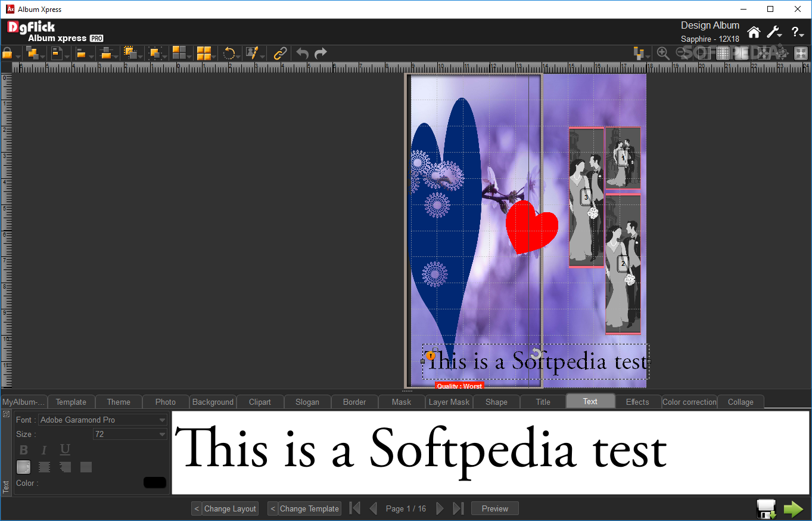Image resolution: width=812 pixels, height=521 pixels.
Task: Open the Clipart tab
Action: (x=260, y=402)
